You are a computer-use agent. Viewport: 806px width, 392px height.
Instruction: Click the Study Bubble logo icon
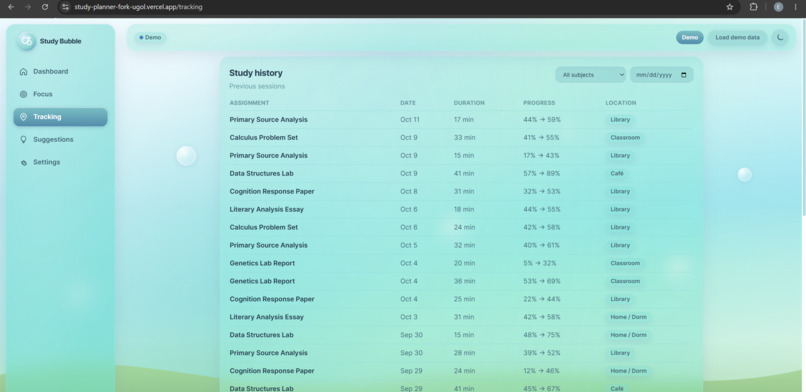pyautogui.click(x=26, y=41)
